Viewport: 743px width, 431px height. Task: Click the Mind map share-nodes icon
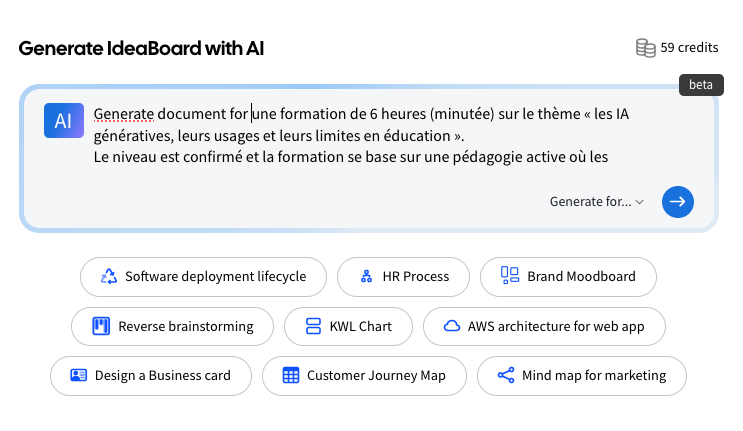pyautogui.click(x=506, y=376)
